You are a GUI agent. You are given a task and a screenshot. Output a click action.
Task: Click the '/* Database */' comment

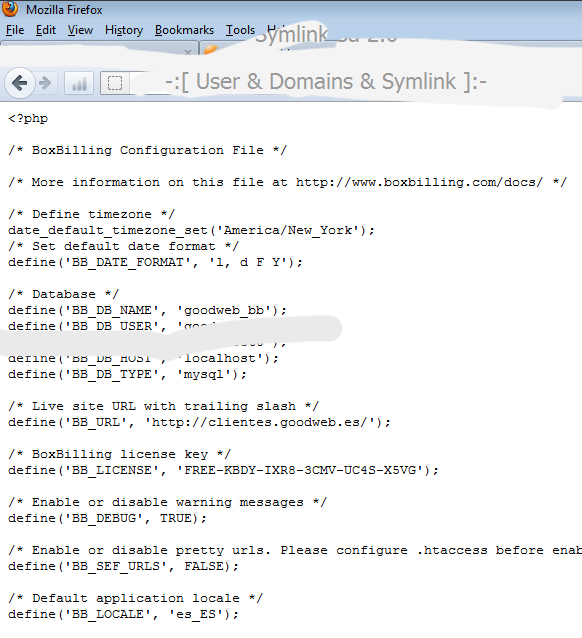click(x=63, y=294)
